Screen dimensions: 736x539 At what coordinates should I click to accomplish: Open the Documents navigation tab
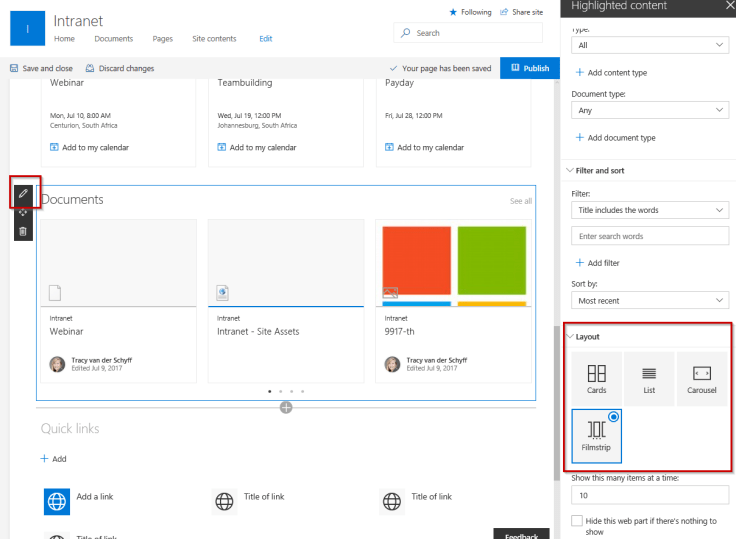113,39
